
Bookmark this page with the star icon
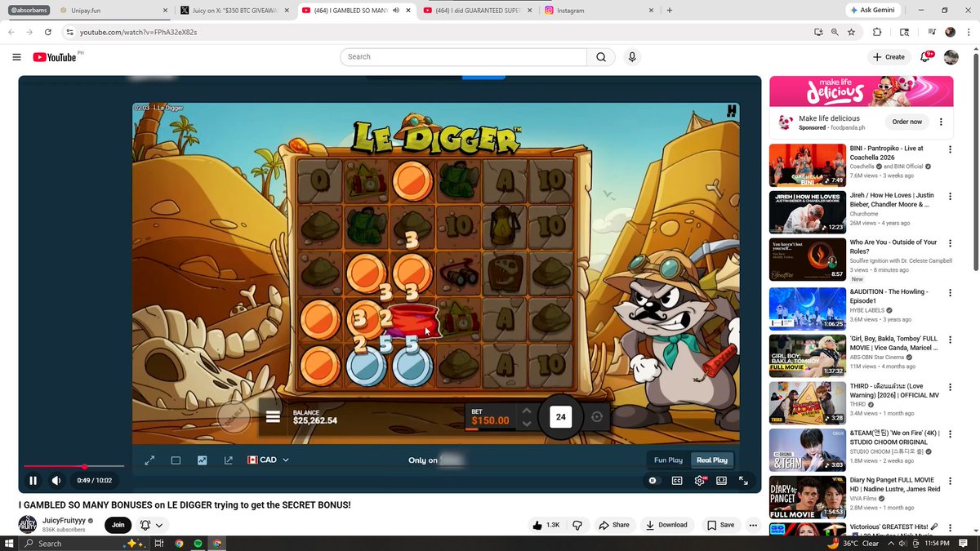click(852, 32)
